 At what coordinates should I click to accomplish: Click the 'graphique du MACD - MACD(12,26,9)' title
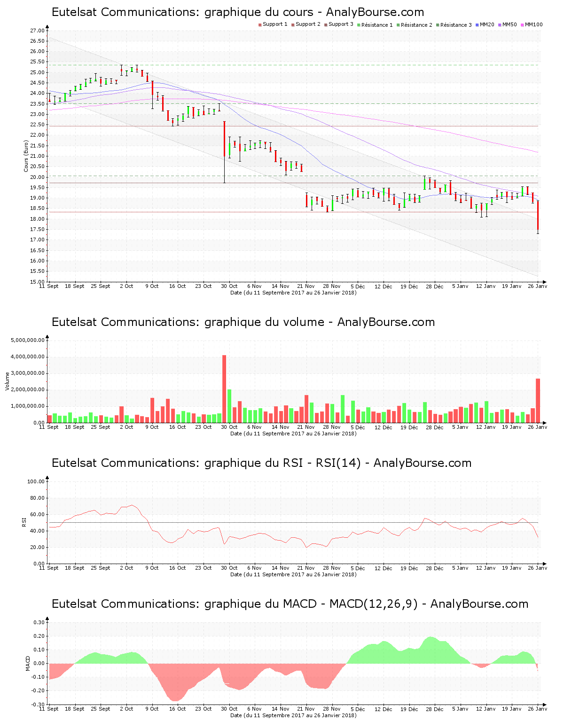point(290,604)
